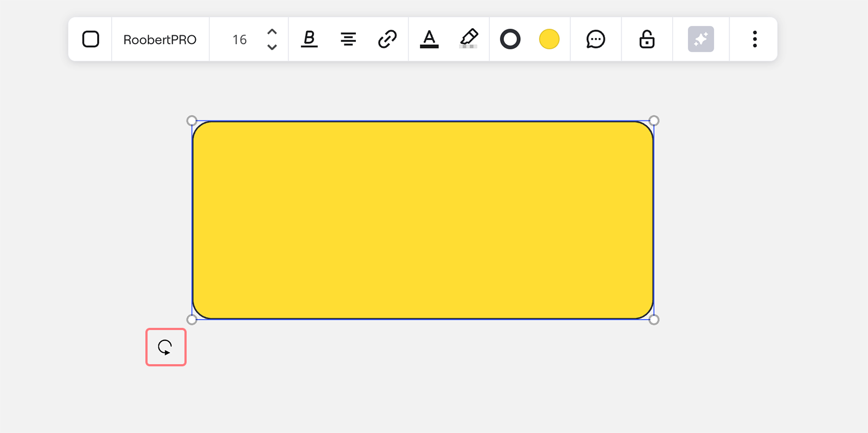Open the RoobertPRO font family dropdown

[x=160, y=40]
